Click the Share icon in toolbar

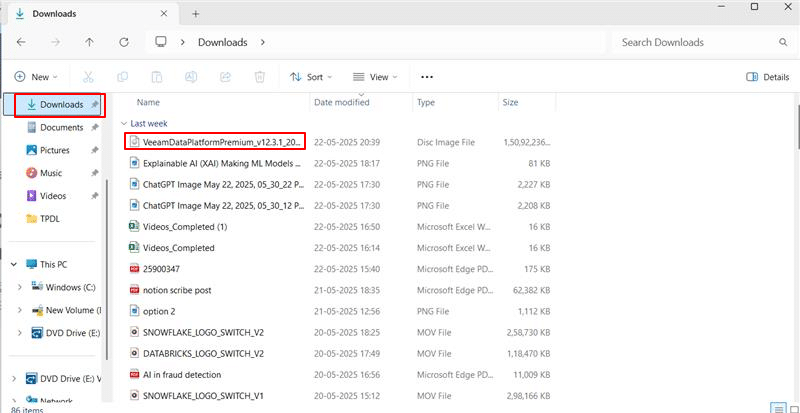[225, 77]
